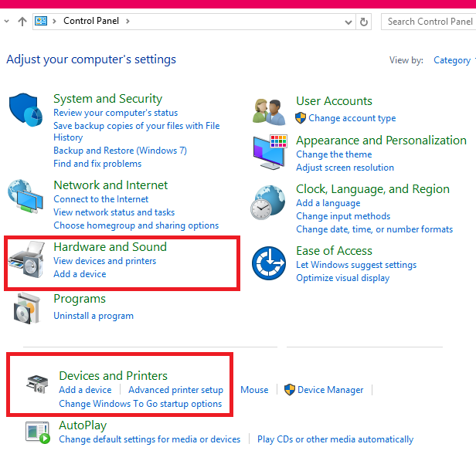Go up one level with Up arrow
The image size is (476, 454).
pyautogui.click(x=22, y=22)
